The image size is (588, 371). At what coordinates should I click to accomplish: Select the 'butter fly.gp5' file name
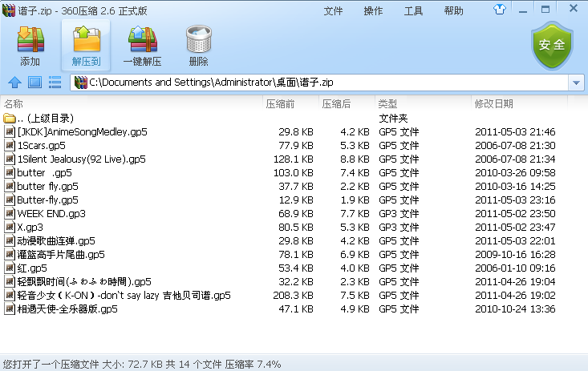click(47, 186)
